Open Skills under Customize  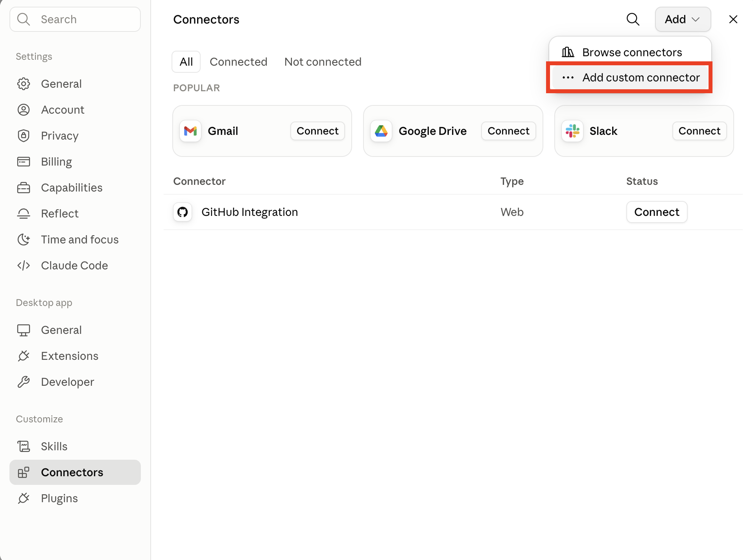point(75,446)
